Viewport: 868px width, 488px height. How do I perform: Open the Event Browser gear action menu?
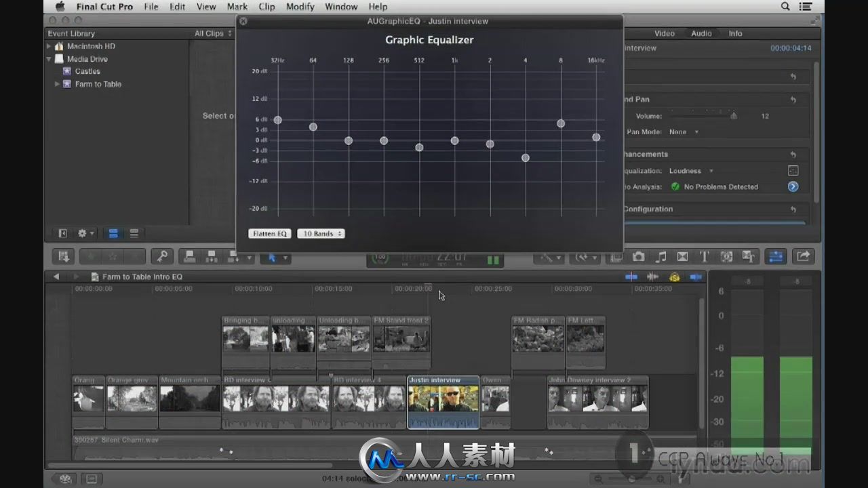point(85,233)
